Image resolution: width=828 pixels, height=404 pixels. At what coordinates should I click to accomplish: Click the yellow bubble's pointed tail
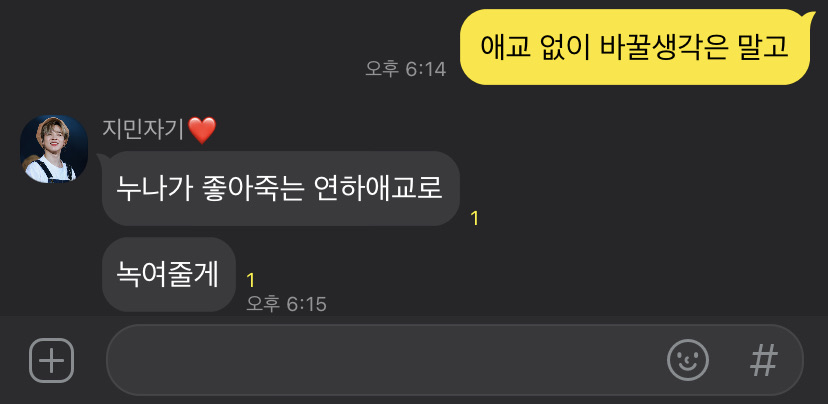click(x=811, y=17)
